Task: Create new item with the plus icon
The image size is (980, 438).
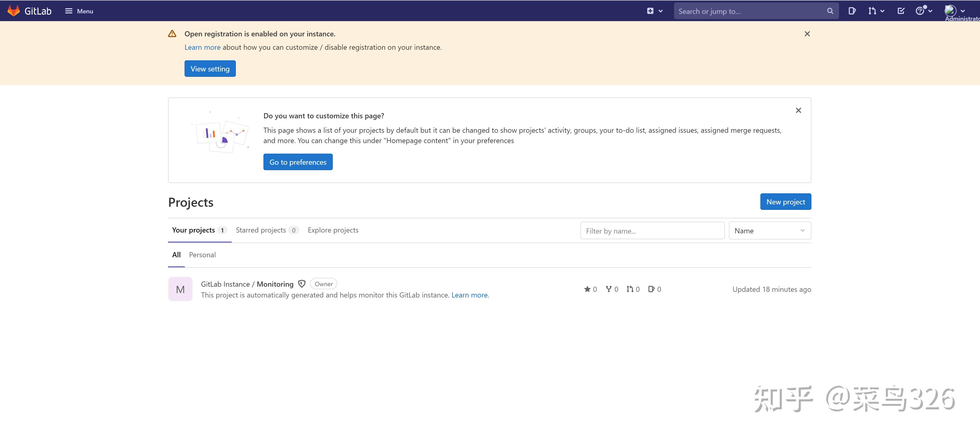Action: tap(651, 11)
